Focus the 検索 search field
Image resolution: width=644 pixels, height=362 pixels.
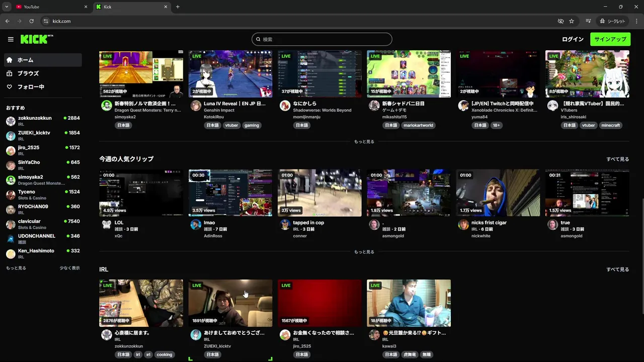322,39
